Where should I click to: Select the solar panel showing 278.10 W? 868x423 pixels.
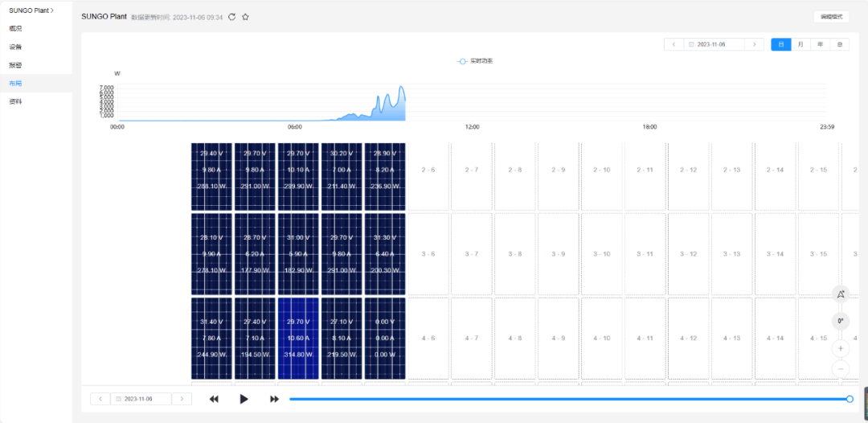pos(211,253)
